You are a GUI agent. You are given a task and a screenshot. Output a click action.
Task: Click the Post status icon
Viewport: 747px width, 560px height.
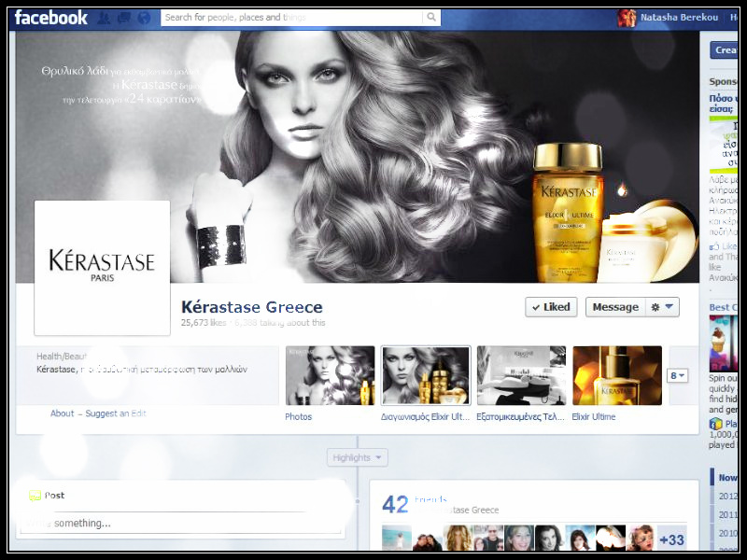[35, 496]
